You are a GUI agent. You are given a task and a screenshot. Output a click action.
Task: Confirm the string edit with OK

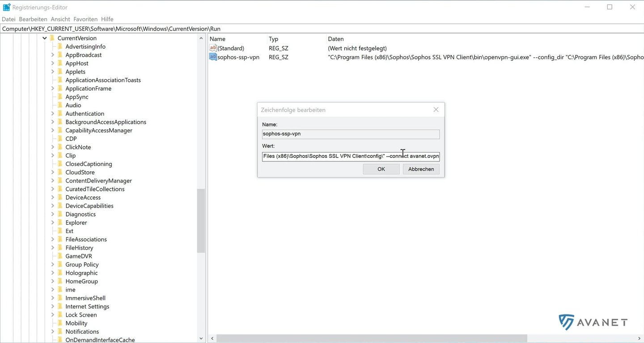(381, 169)
